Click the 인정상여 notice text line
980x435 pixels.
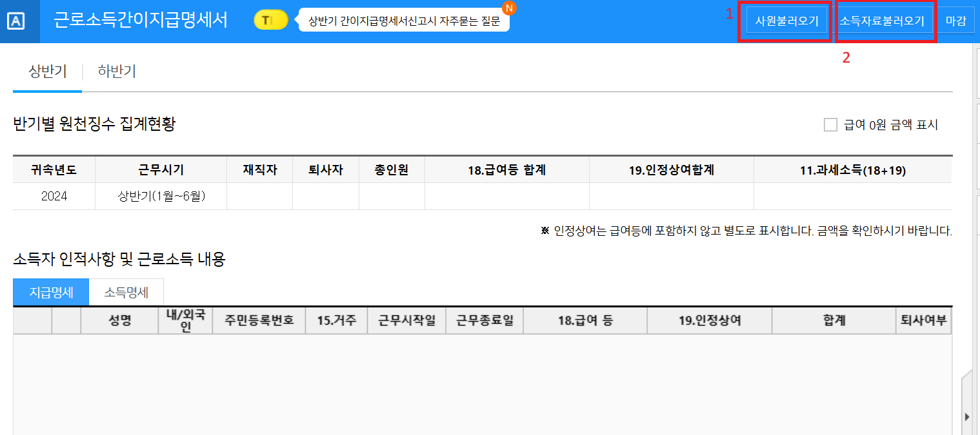point(746,230)
